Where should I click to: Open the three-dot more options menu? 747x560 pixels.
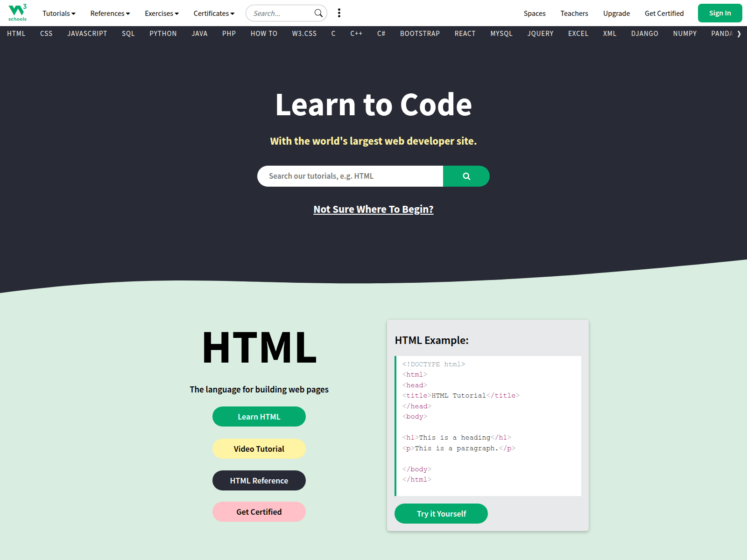click(x=339, y=13)
